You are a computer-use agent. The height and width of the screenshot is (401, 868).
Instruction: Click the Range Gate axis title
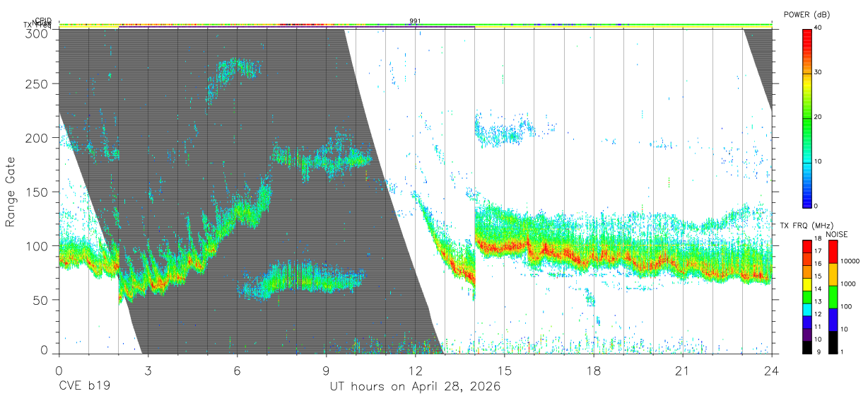tap(11, 192)
